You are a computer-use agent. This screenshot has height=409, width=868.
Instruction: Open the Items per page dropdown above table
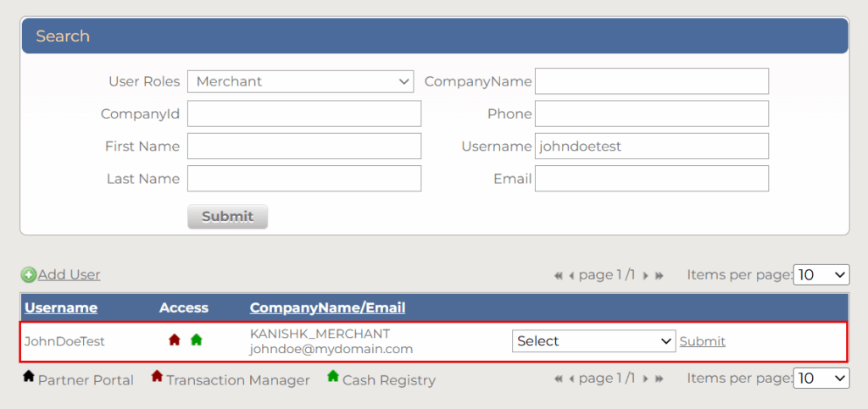821,274
